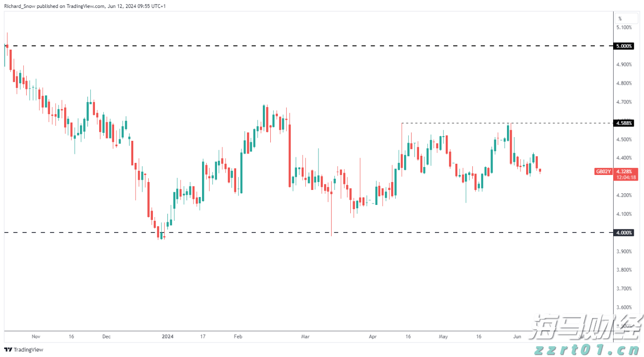Image resolution: width=644 pixels, height=357 pixels.
Task: Click the 3.600% price axis value
Action: click(624, 307)
